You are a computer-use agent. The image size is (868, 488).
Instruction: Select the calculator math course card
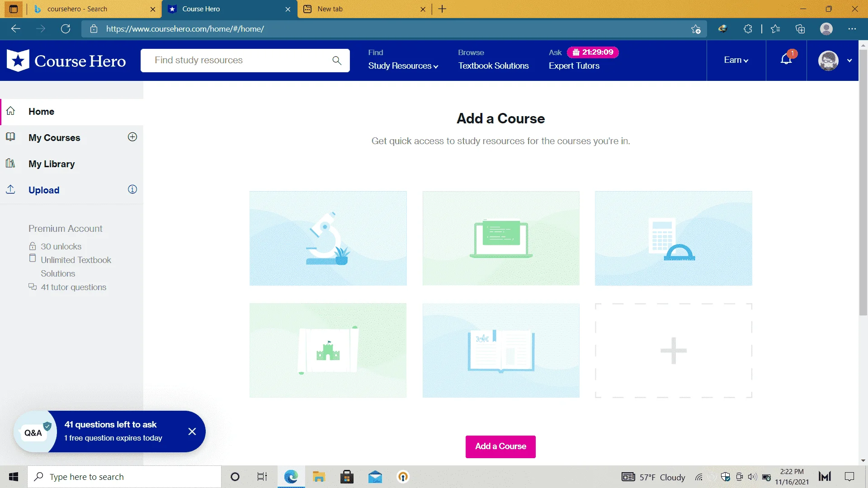tap(674, 238)
